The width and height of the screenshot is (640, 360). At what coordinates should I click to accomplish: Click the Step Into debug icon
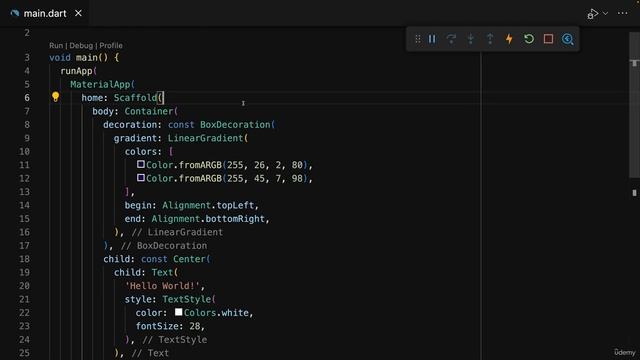coord(471,39)
